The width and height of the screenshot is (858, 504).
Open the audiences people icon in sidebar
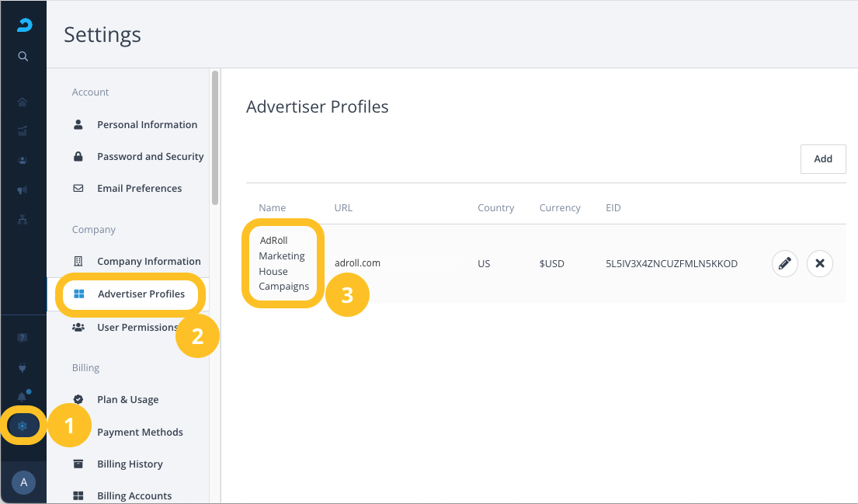tap(23, 161)
